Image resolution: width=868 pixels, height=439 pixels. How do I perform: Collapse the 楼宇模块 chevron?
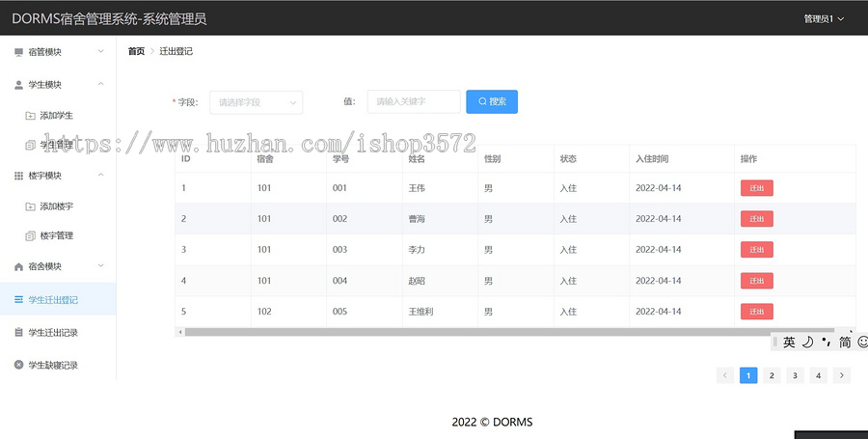(x=100, y=175)
